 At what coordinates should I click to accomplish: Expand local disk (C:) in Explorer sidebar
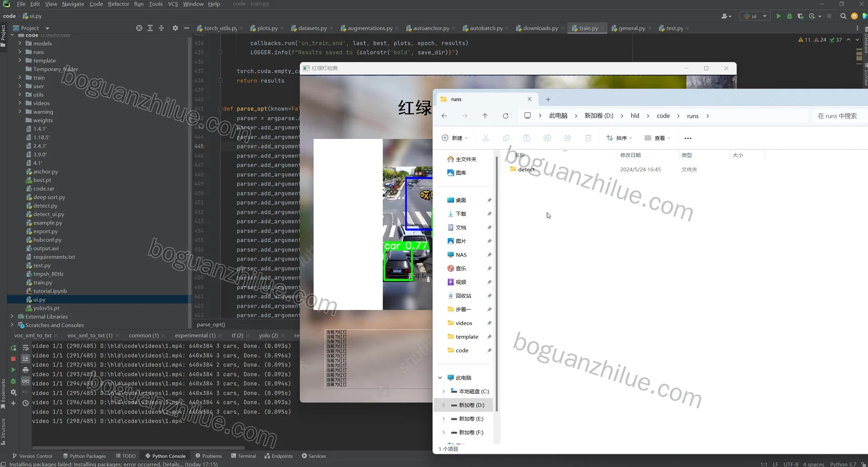tap(443, 391)
